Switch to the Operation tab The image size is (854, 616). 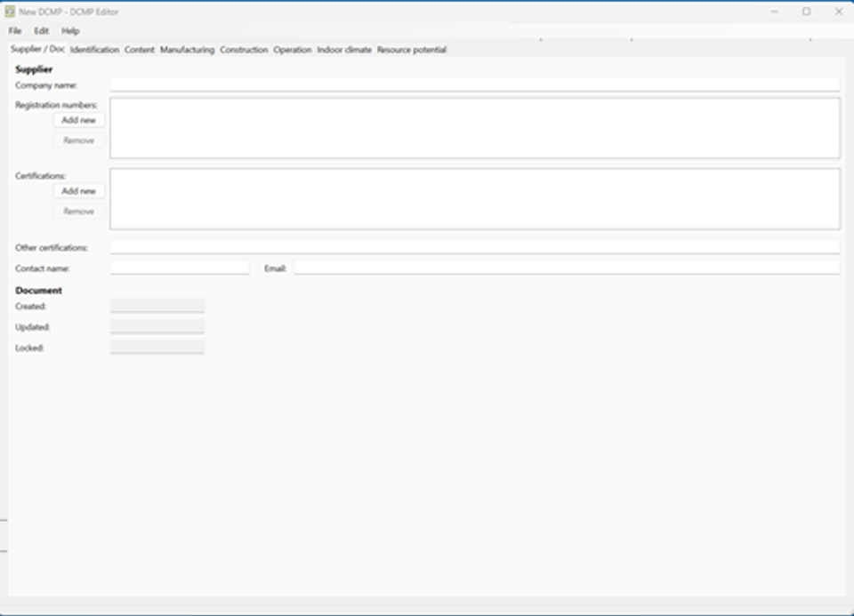click(293, 50)
